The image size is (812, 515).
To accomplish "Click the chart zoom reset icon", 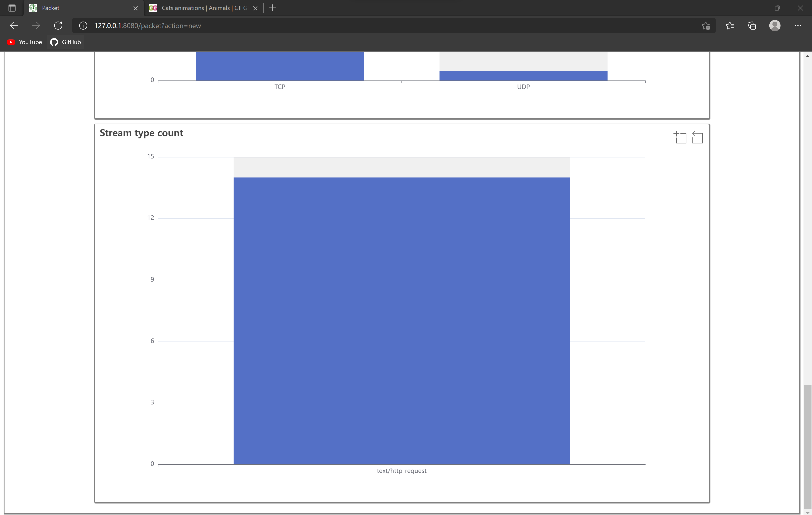I will [x=697, y=137].
